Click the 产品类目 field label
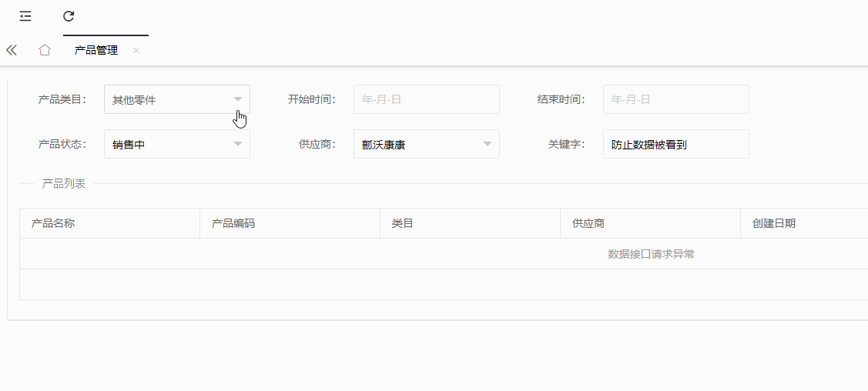This screenshot has height=391, width=868. pyautogui.click(x=62, y=99)
